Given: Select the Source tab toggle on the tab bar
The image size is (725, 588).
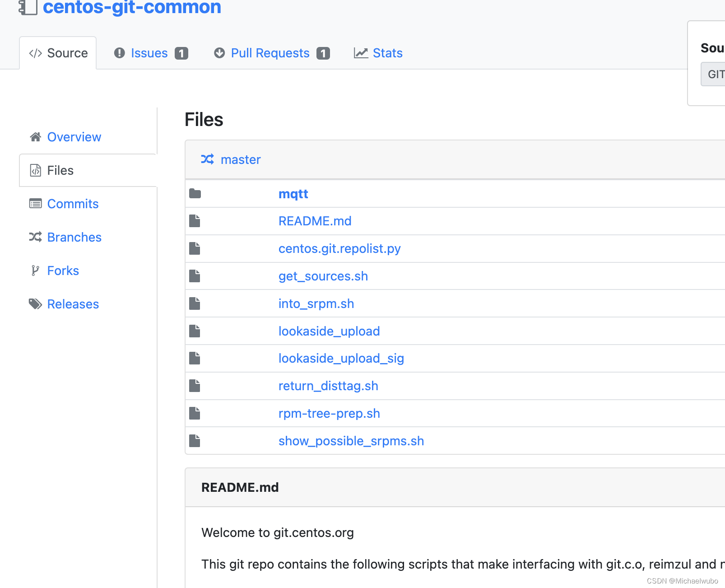Looking at the screenshot, I should tap(58, 53).
